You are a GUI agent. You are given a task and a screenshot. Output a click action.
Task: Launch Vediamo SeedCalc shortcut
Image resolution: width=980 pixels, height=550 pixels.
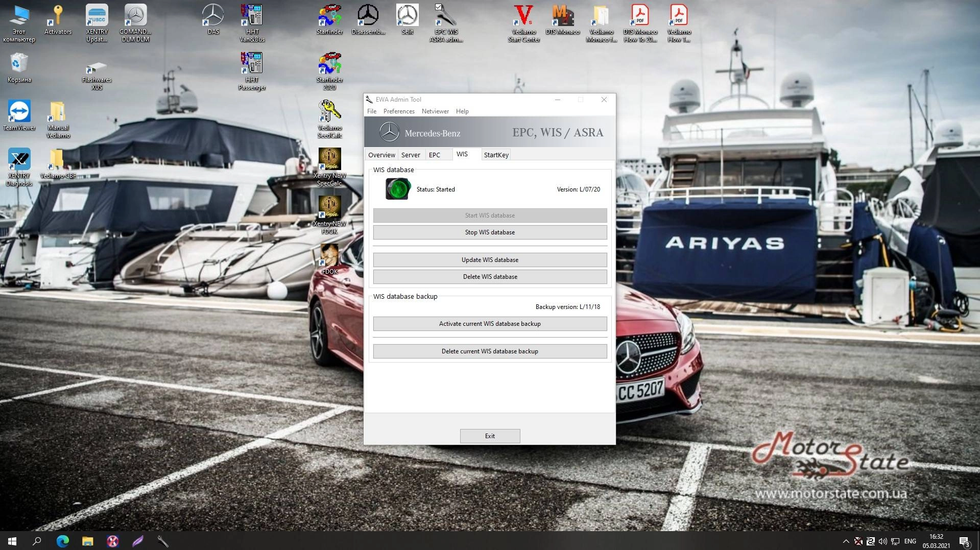click(329, 119)
